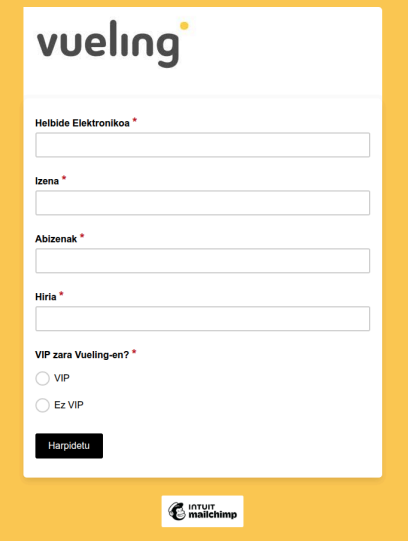Focus the Hiria input field
The image size is (410, 542).
click(x=203, y=318)
